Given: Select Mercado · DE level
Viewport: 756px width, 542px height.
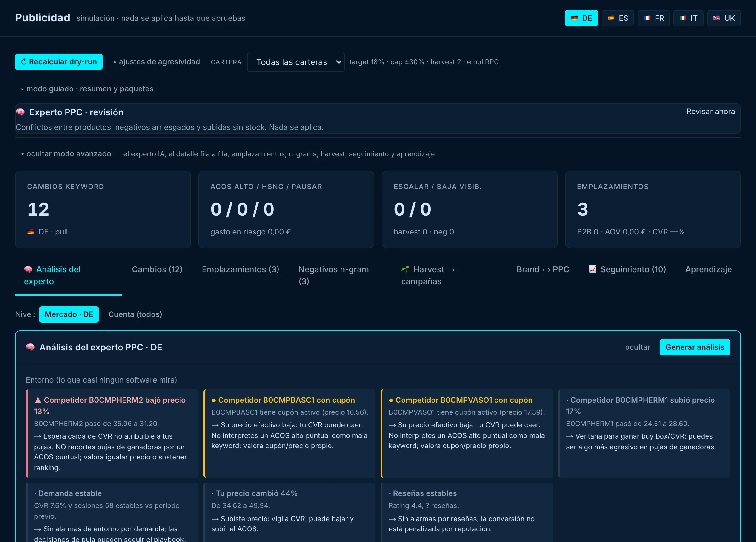Looking at the screenshot, I should [x=69, y=314].
